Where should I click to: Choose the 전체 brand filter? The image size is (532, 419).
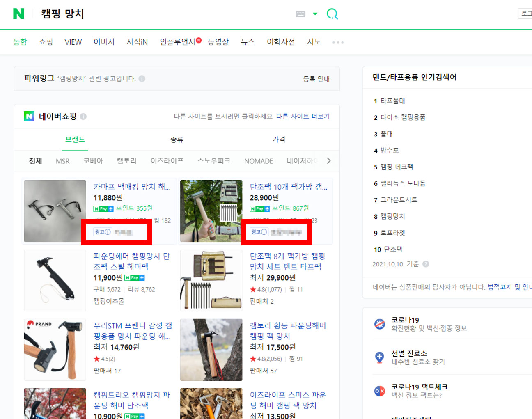(36, 161)
